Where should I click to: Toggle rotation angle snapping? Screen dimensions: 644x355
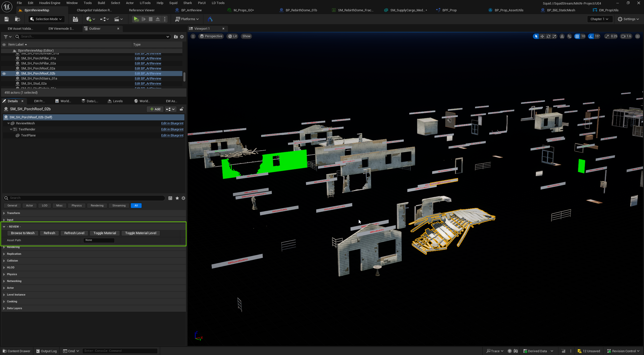591,36
